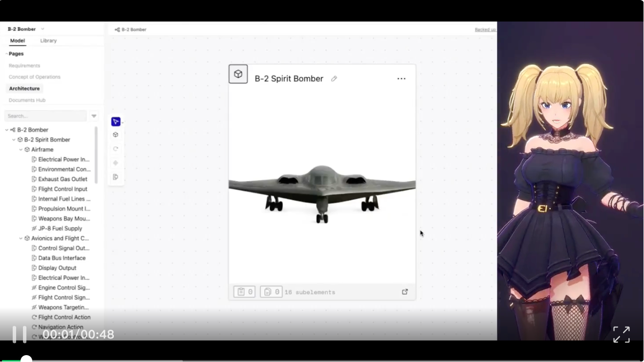Click the 18 subelements label
The width and height of the screenshot is (644, 362).
pos(310,292)
